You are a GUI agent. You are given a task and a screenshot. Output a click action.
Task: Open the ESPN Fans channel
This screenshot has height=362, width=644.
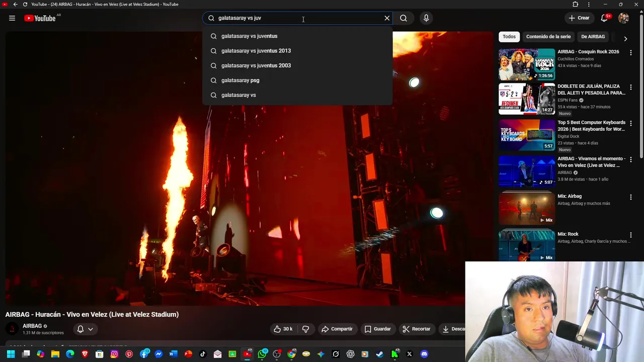(x=568, y=100)
